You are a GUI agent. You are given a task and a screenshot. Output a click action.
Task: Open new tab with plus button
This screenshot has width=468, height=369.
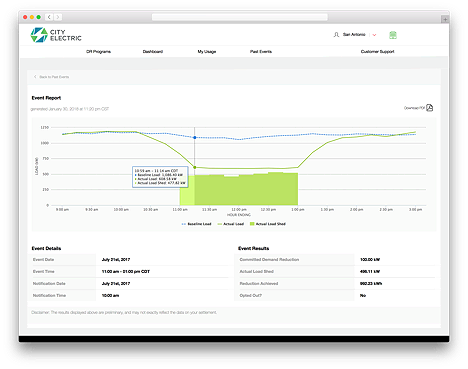pos(445,19)
